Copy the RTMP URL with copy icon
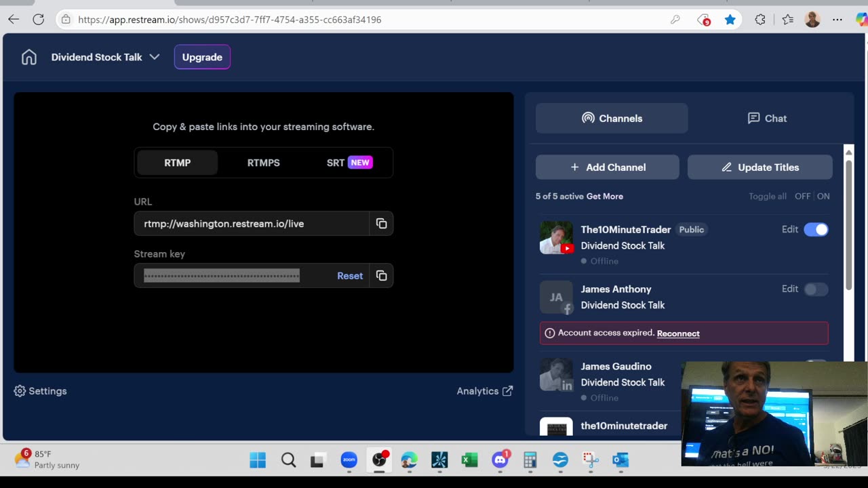868x488 pixels. click(x=381, y=224)
